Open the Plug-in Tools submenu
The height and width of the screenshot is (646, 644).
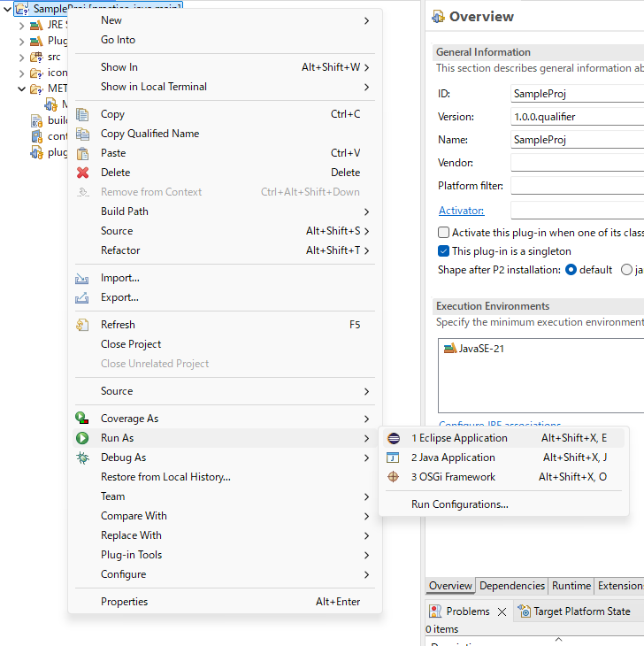coord(225,555)
